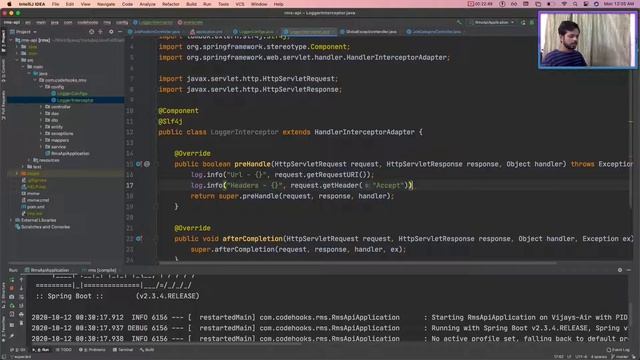Open Project panel settings gear
Image resolution: width=640 pixels, height=360 pixels.
point(111,31)
